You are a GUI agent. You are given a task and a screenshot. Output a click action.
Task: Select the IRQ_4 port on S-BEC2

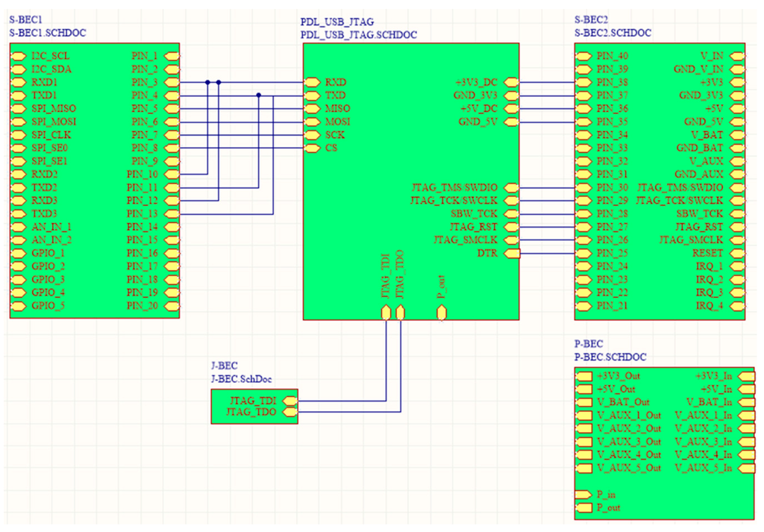coord(737,306)
